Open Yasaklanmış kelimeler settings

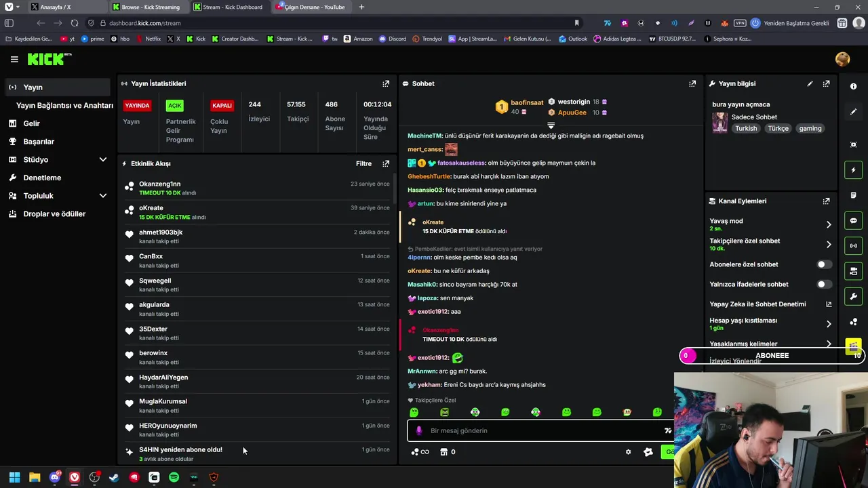770,344
